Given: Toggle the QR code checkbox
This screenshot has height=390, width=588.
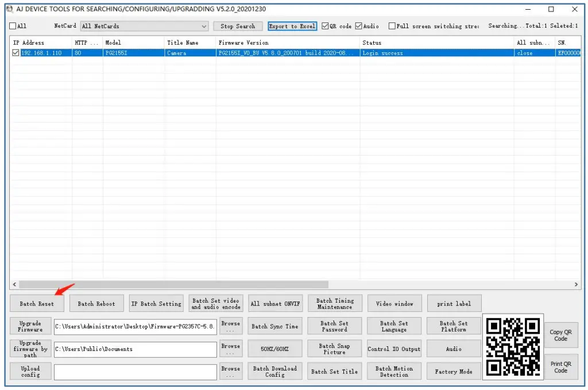Looking at the screenshot, I should pyautogui.click(x=325, y=26).
